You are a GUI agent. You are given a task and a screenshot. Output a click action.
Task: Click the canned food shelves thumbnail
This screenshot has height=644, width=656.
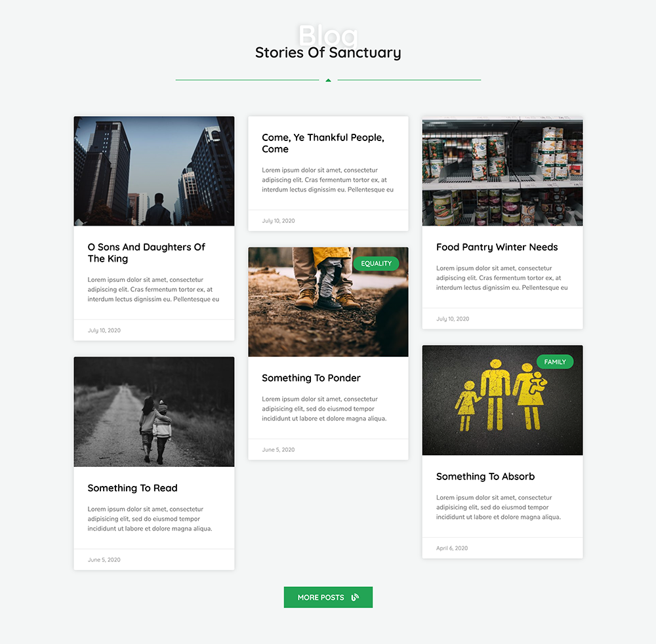[502, 171]
